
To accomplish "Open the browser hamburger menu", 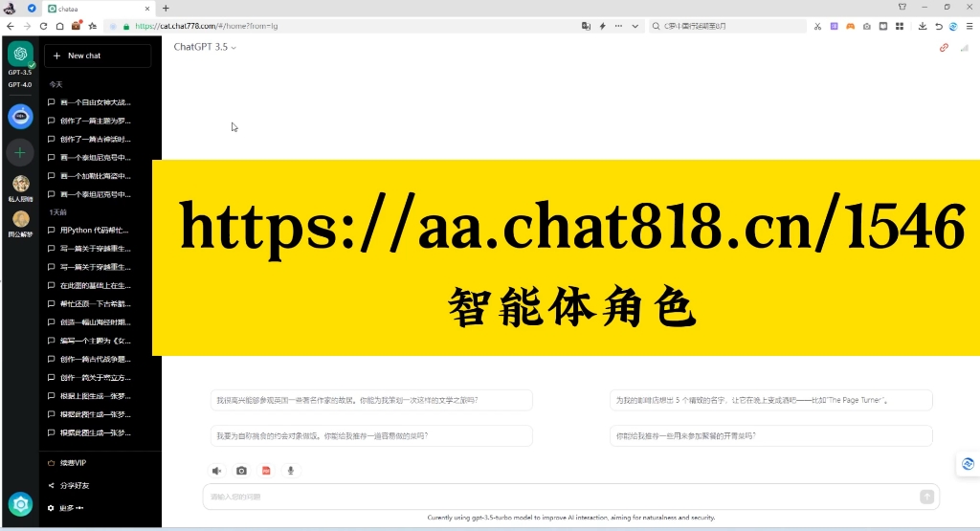I will click(969, 26).
